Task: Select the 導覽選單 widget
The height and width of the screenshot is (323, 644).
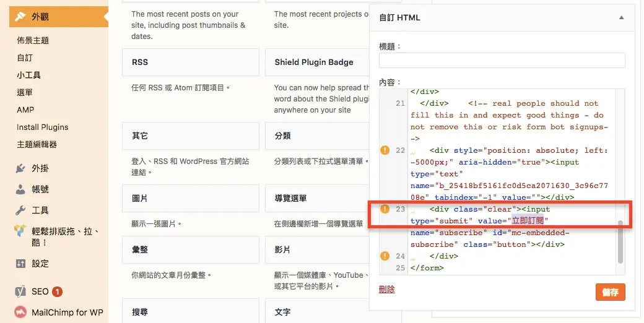Action: 317,198
